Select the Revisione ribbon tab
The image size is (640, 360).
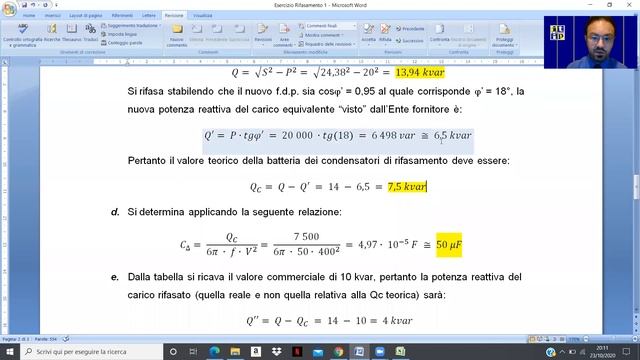point(174,16)
